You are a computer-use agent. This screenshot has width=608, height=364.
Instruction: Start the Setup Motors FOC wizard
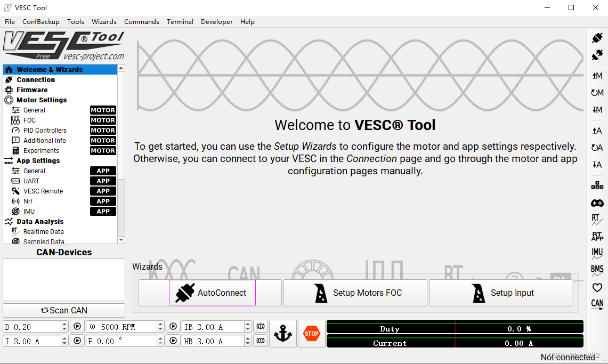point(355,293)
